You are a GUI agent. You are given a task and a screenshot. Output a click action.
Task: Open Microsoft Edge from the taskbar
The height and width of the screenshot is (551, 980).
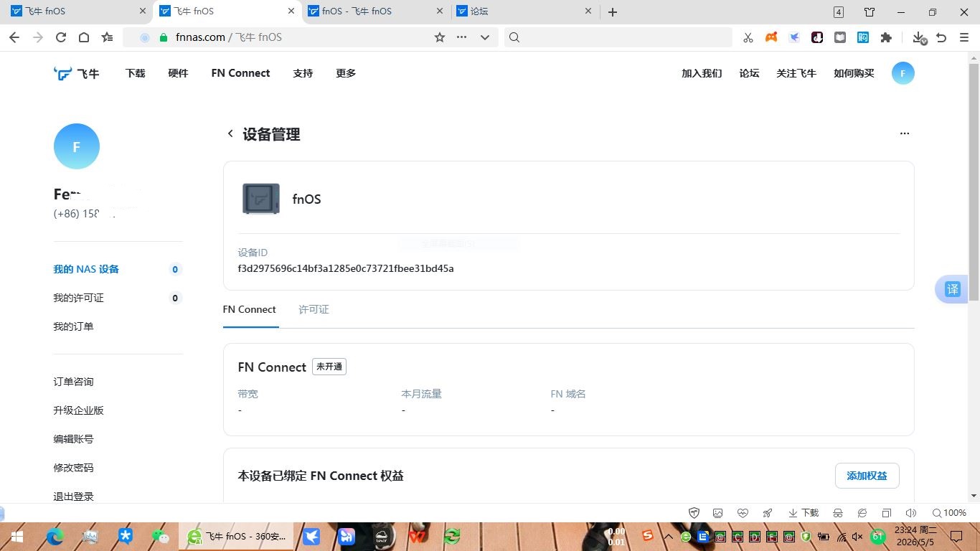click(x=55, y=536)
